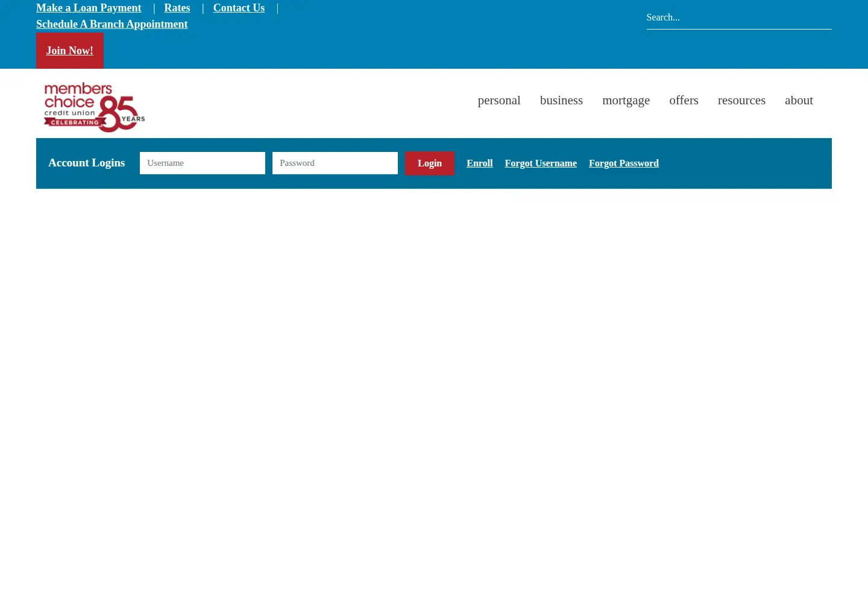
Task: Focus the Search field
Action: tap(739, 17)
